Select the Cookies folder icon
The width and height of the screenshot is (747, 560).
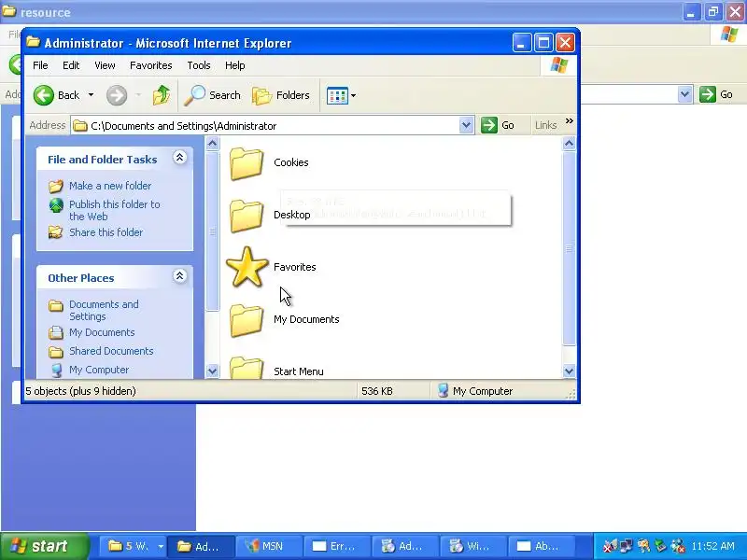pyautogui.click(x=247, y=162)
